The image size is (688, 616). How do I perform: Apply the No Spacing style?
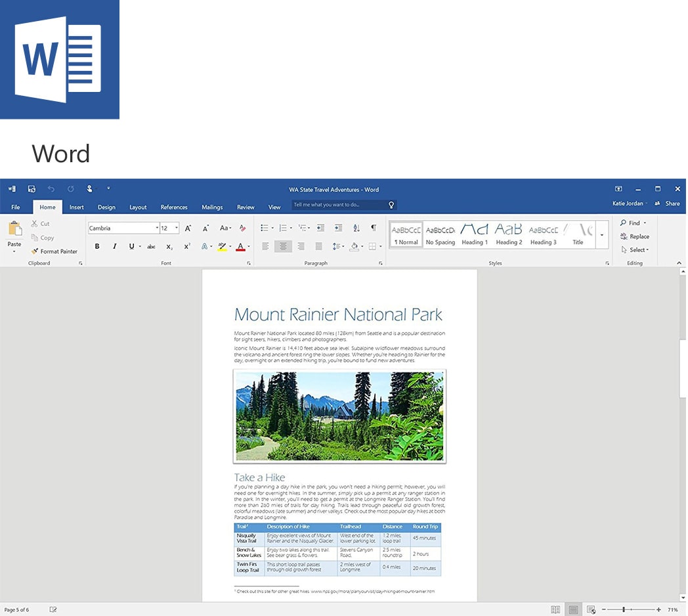(441, 235)
